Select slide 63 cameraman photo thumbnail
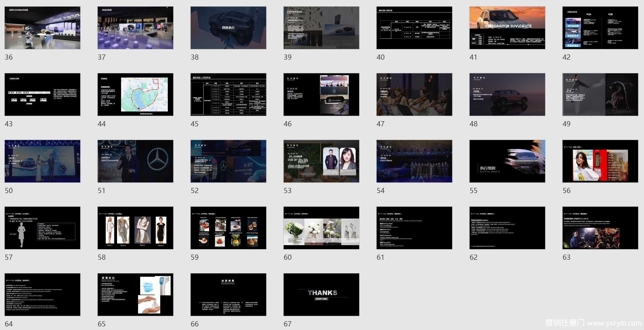 (x=601, y=228)
